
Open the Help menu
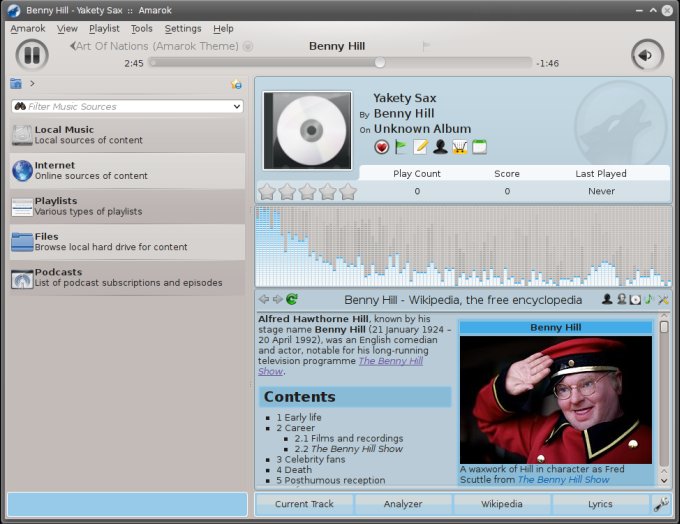pyautogui.click(x=223, y=29)
